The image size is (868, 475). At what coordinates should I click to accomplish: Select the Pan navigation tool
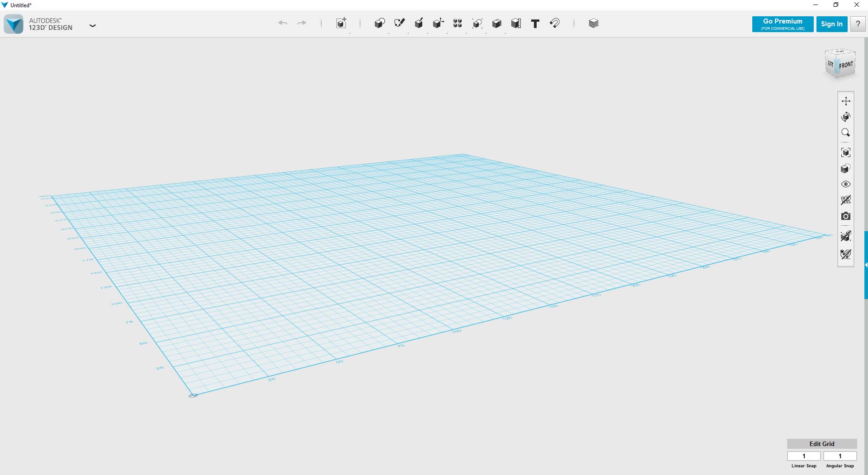(846, 100)
